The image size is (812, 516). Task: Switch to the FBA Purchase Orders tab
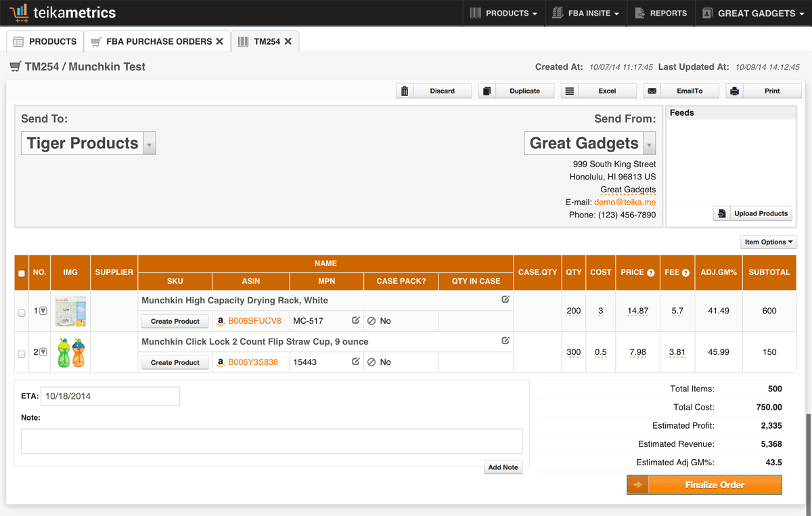click(158, 41)
